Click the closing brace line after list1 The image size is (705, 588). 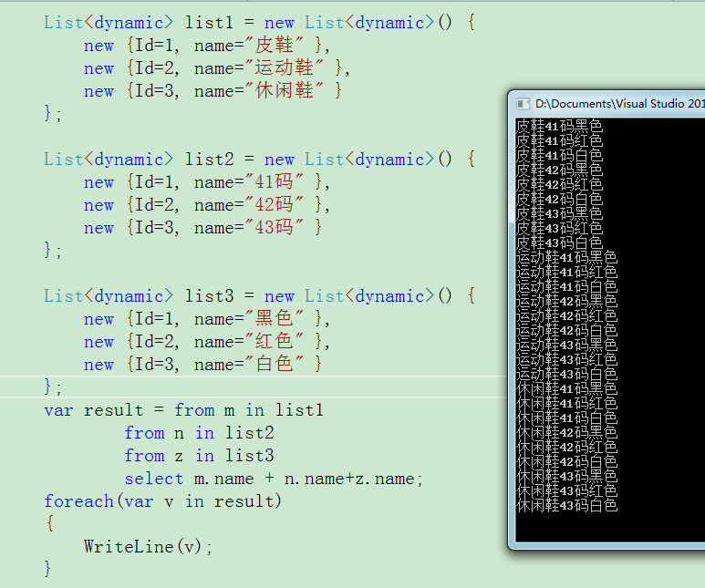coord(53,114)
